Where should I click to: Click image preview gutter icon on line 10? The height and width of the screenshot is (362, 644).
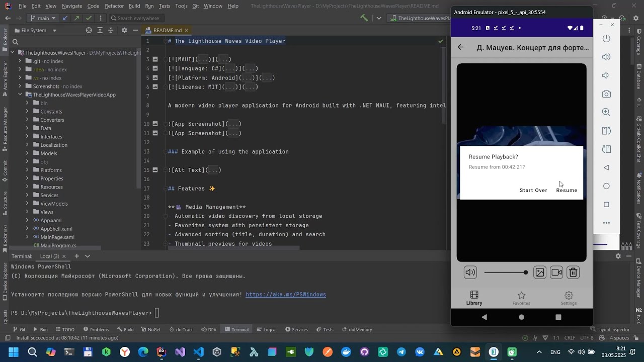(x=155, y=124)
